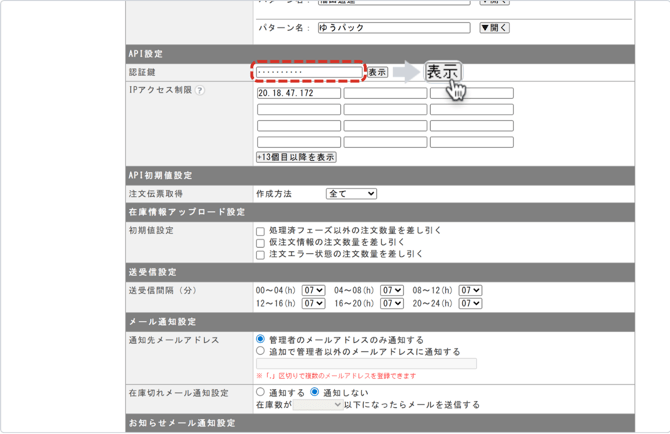Viewport: 670px width, 434px height.
Task: Check 注文エラー状態の注文数量を差し引く
Action: click(261, 255)
